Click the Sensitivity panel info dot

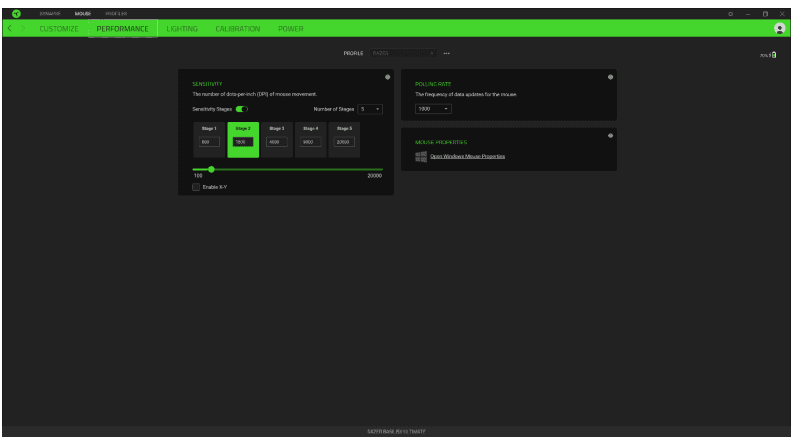coord(387,77)
